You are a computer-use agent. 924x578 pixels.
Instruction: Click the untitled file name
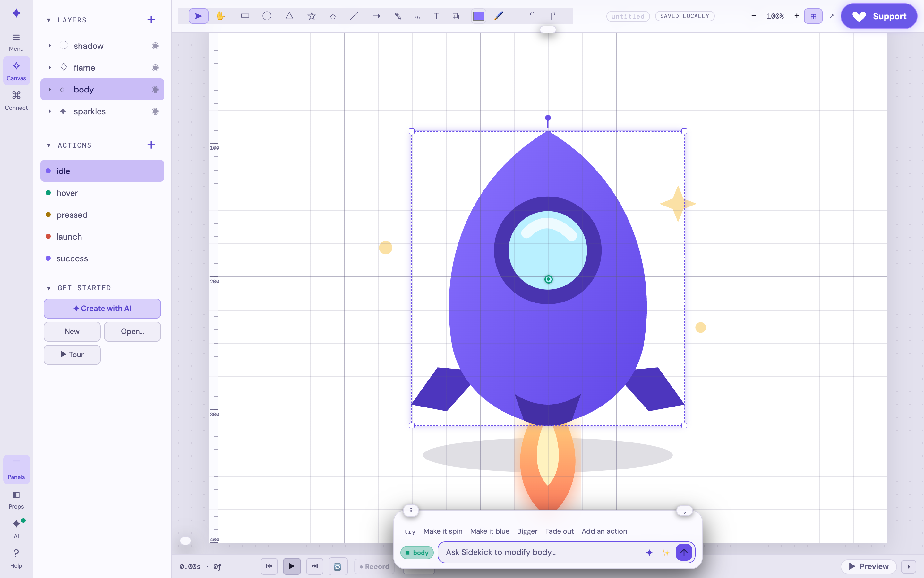628,16
